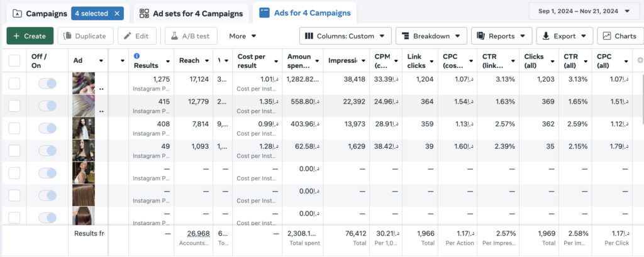
Task: Sort by Amount spent column
Action: (299, 61)
